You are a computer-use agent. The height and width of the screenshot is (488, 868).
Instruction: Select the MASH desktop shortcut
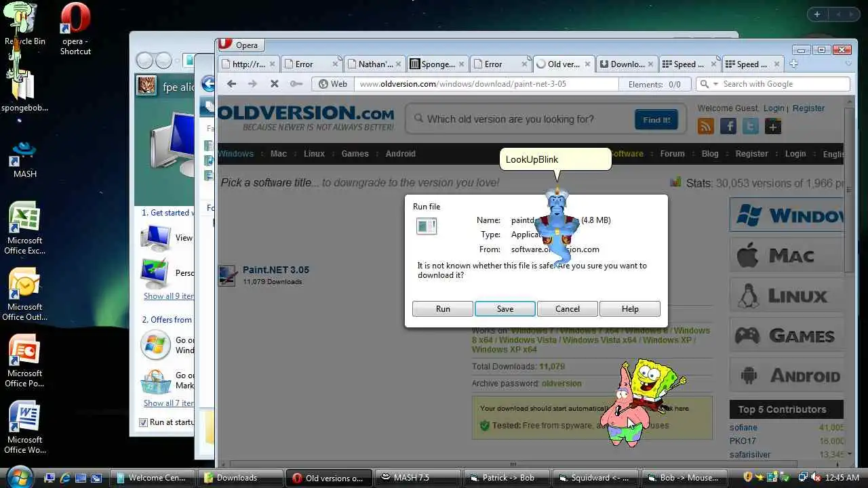[x=24, y=159]
